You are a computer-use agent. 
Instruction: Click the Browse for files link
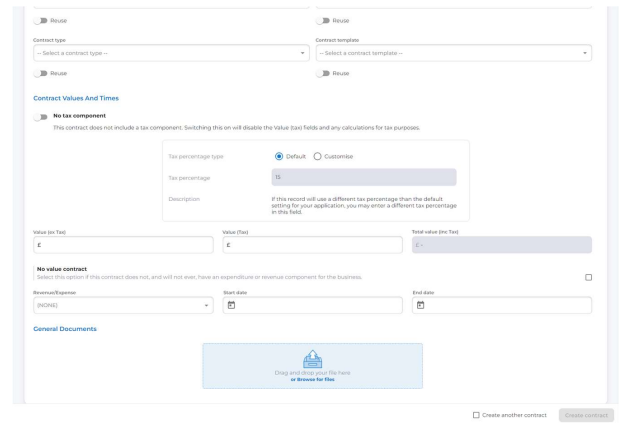[x=312, y=379]
